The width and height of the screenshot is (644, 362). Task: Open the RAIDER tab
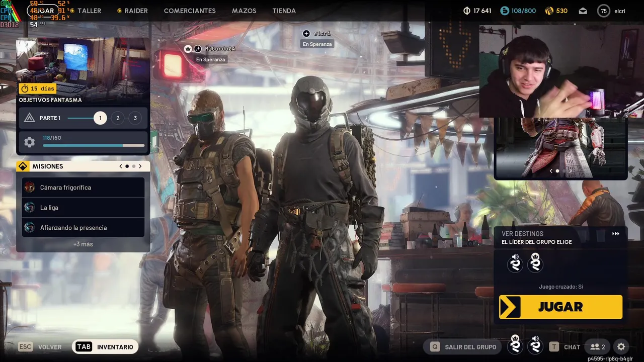[x=136, y=11]
